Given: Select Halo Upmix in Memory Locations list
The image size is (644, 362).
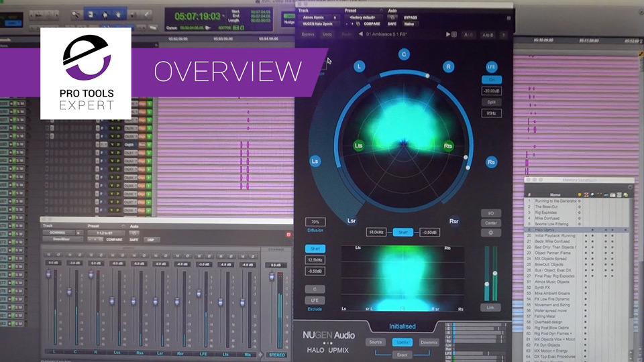Looking at the screenshot, I should point(554,229).
